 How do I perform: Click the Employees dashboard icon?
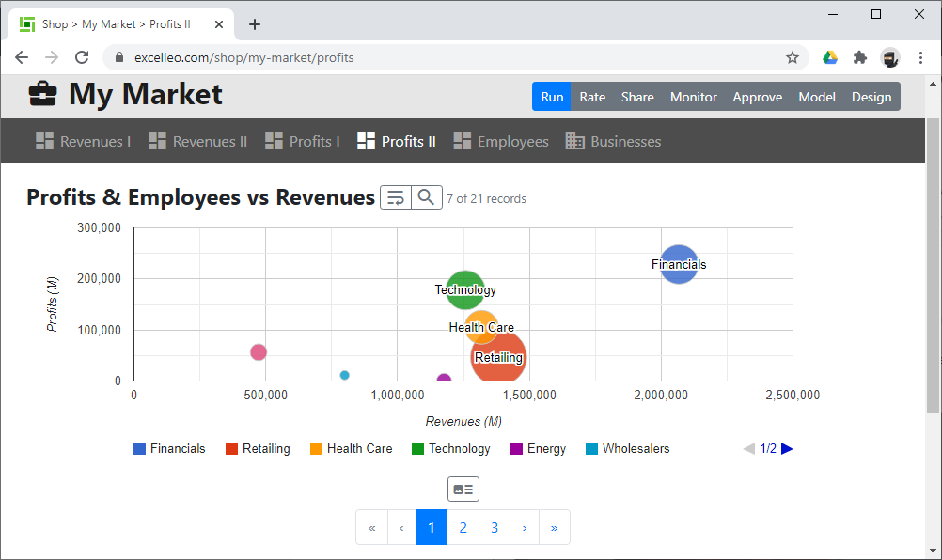tap(462, 141)
